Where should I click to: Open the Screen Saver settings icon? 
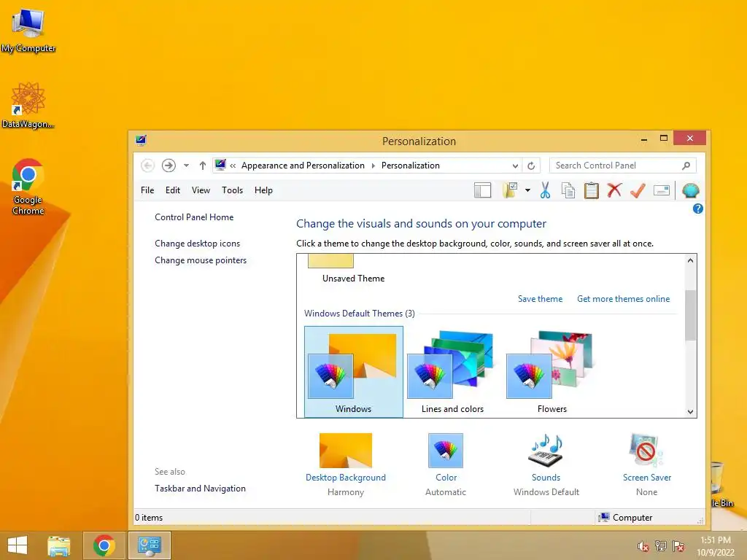[646, 451]
